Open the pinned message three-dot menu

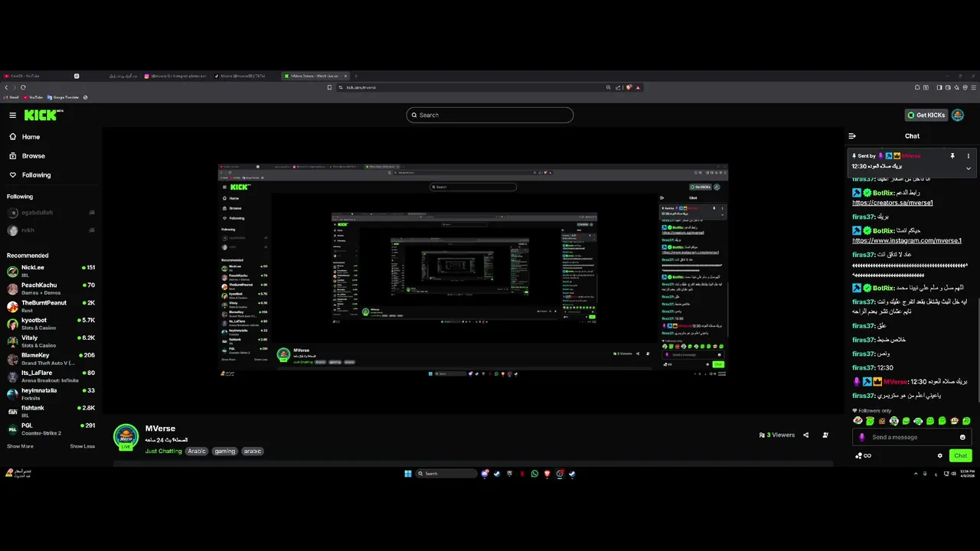(x=969, y=156)
